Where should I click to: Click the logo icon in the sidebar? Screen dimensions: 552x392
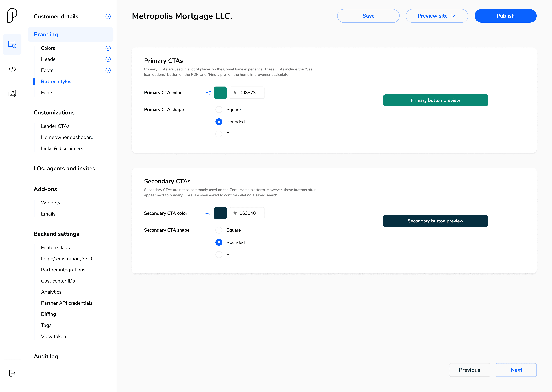click(x=12, y=15)
